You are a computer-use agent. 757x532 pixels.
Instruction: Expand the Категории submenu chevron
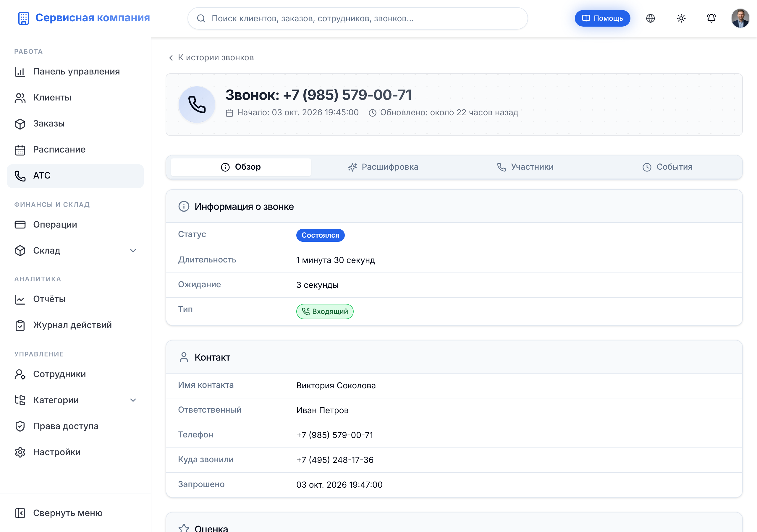coord(133,400)
